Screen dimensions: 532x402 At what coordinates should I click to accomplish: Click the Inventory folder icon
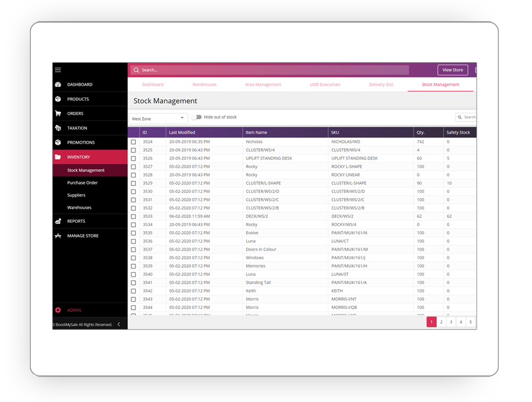pos(58,157)
